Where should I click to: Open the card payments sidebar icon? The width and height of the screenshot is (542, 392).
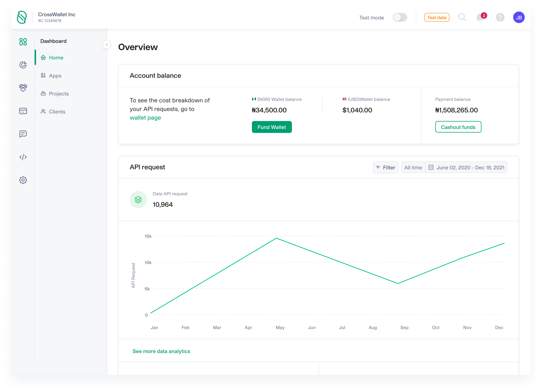pos(23,111)
